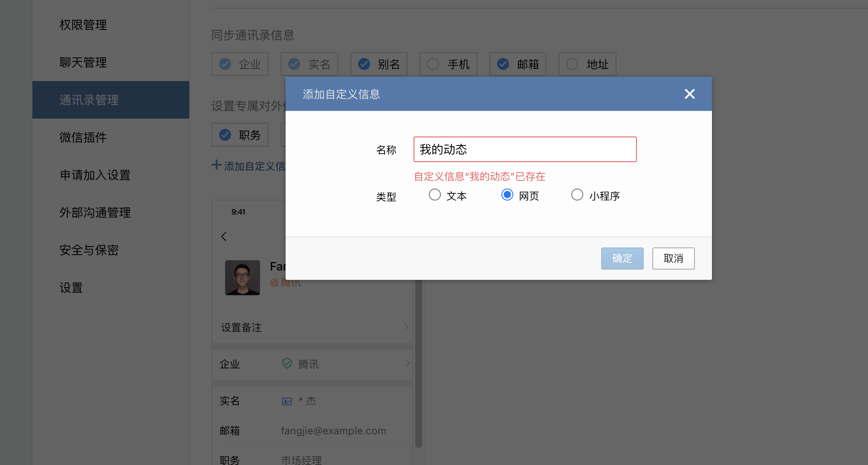Click the 确定 button

click(x=622, y=259)
